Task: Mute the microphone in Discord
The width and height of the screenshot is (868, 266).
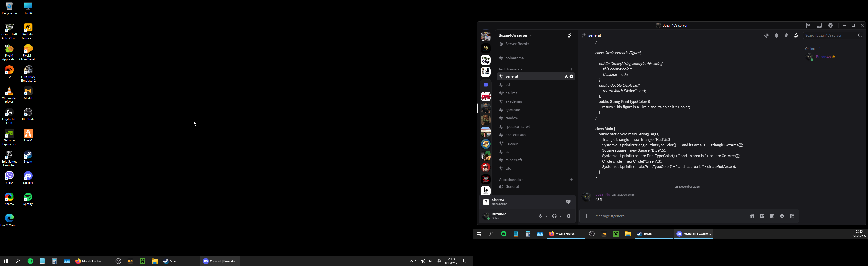Action: [540, 216]
